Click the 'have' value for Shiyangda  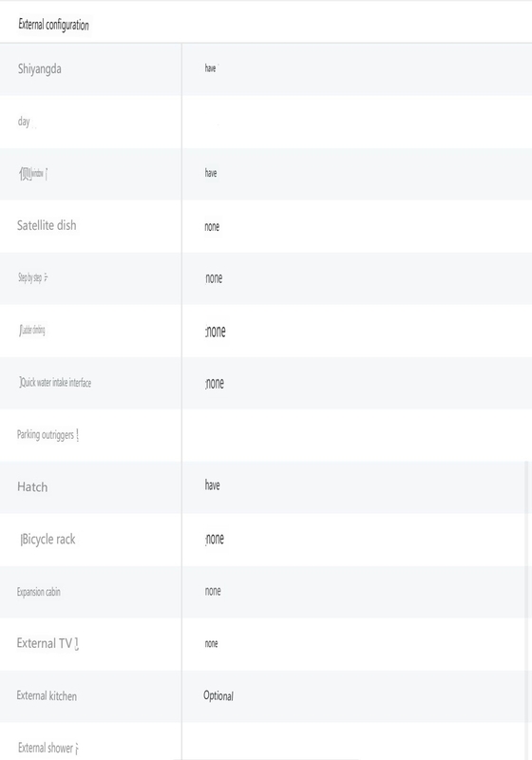click(x=210, y=68)
